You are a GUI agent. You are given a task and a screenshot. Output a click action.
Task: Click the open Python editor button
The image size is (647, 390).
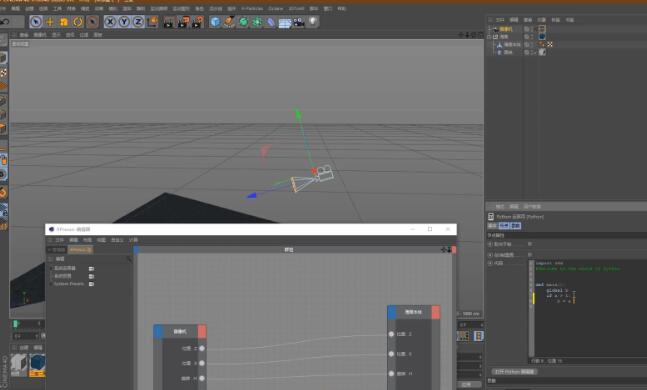(515, 372)
